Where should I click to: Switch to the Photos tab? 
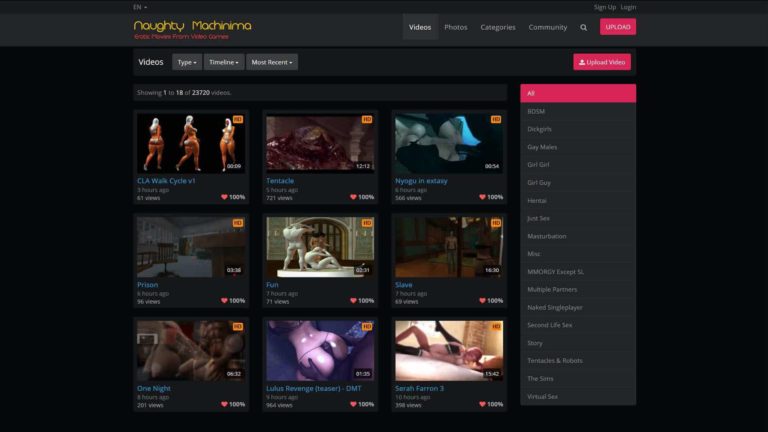(455, 27)
